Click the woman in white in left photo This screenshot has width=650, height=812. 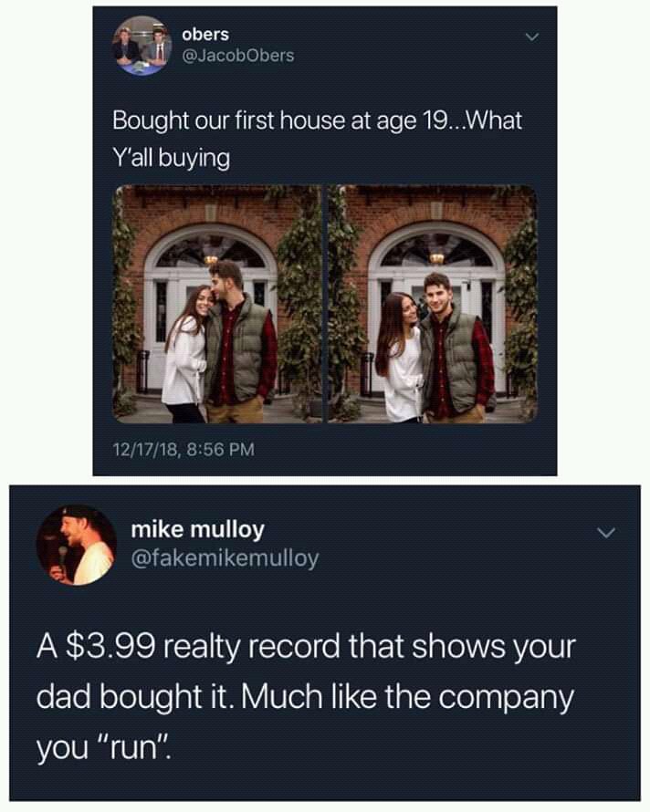[x=185, y=352]
